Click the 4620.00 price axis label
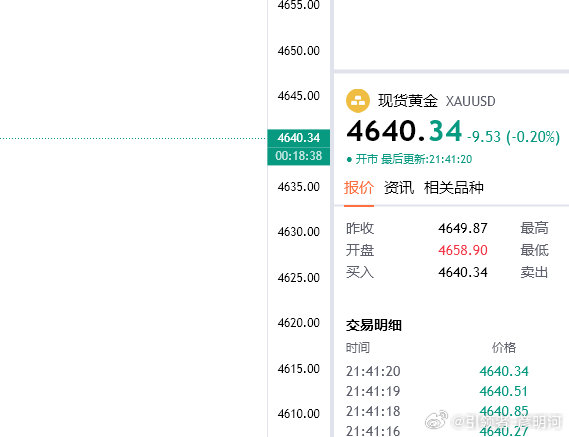Image resolution: width=569 pixels, height=437 pixels. click(299, 323)
